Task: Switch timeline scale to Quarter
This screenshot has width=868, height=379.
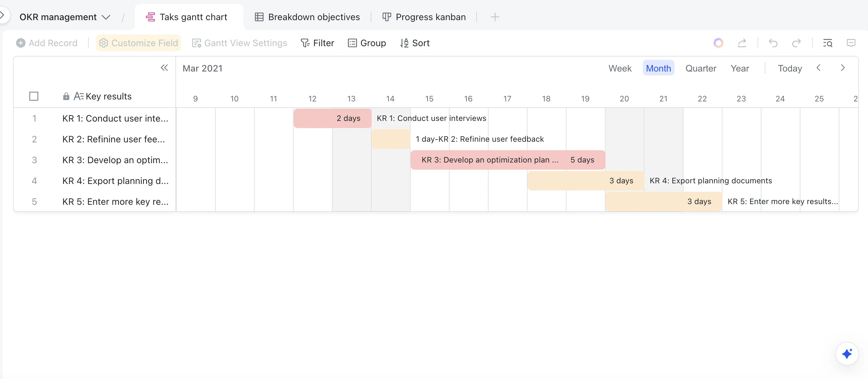Action: tap(700, 69)
